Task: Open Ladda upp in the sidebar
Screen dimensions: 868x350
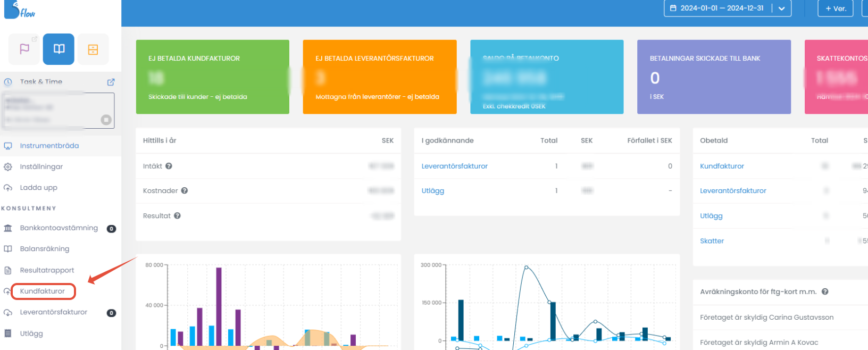Action: point(39,187)
